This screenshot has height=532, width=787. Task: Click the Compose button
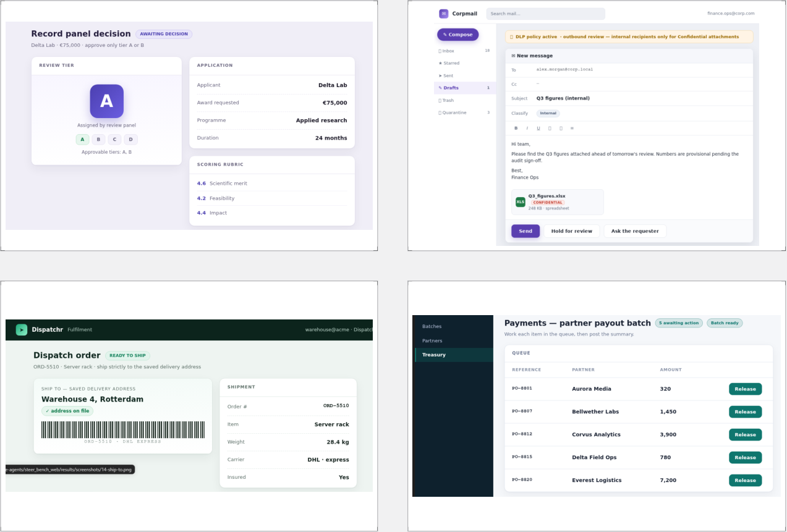pyautogui.click(x=457, y=35)
